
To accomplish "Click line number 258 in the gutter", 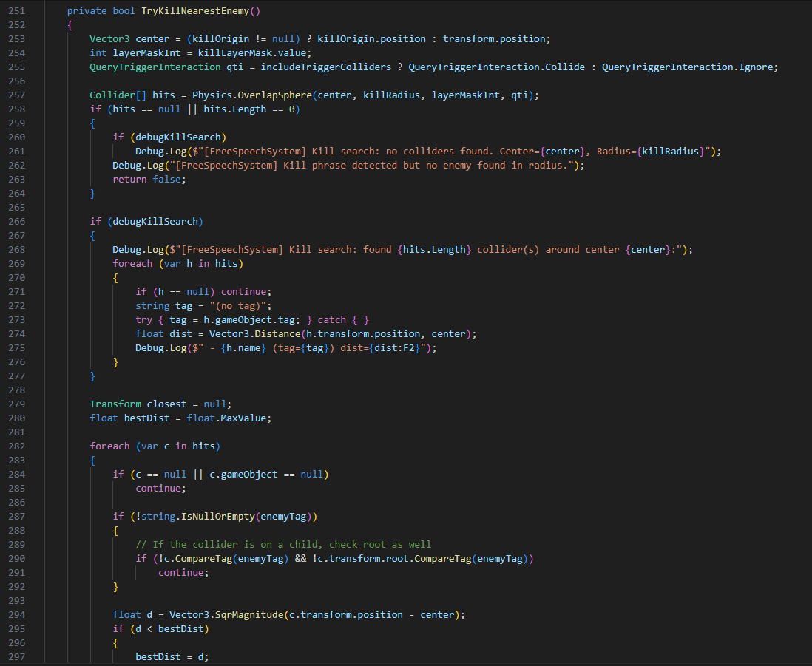I will coord(16,109).
